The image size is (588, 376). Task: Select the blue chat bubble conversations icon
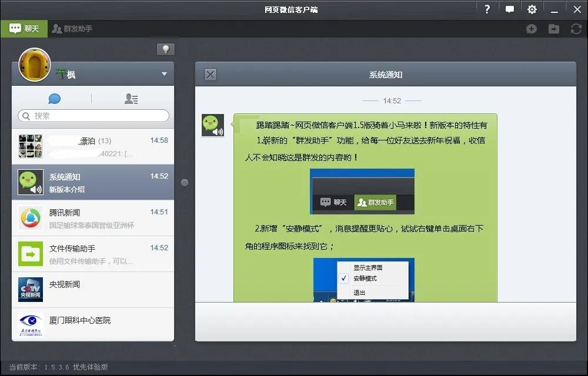(x=55, y=99)
